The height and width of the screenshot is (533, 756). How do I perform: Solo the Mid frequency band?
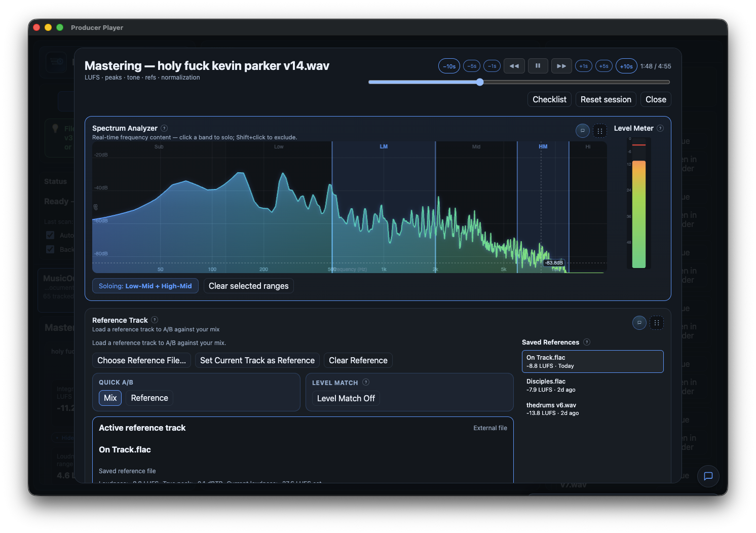pos(476,147)
